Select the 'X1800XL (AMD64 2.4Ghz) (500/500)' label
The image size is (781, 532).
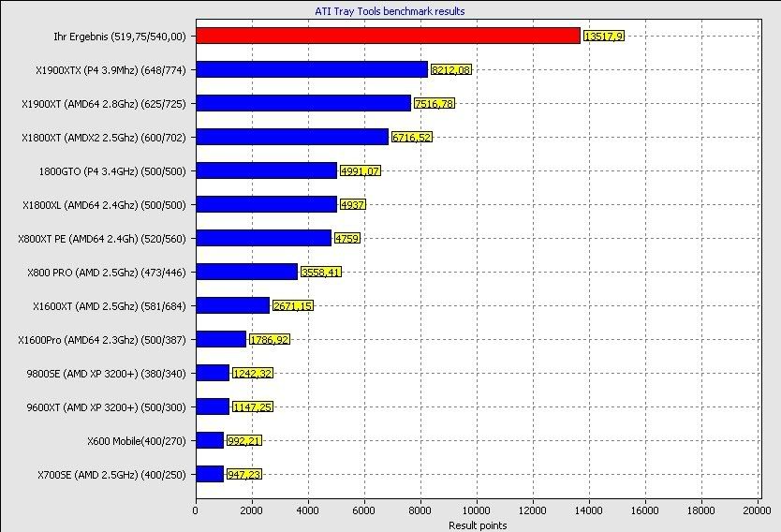click(x=104, y=205)
